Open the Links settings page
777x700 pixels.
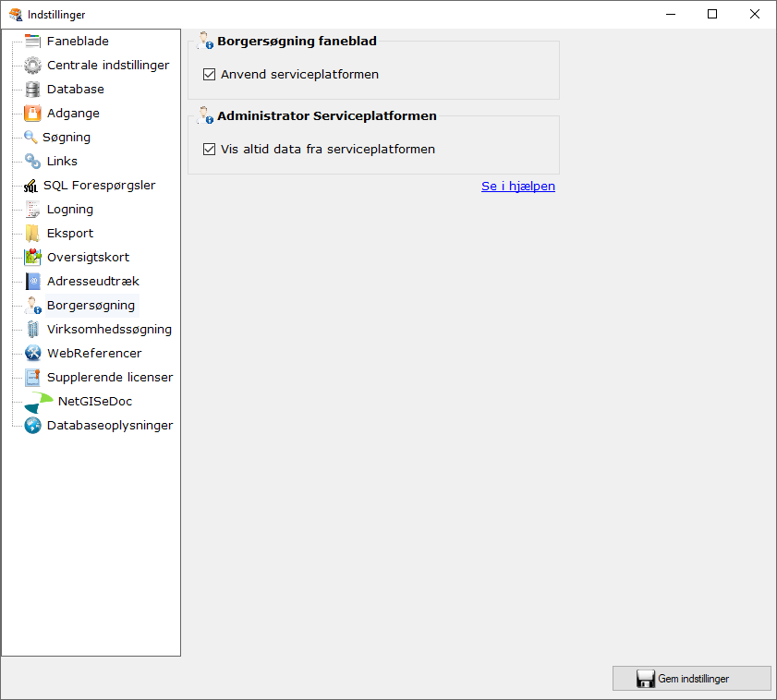pyautogui.click(x=62, y=162)
